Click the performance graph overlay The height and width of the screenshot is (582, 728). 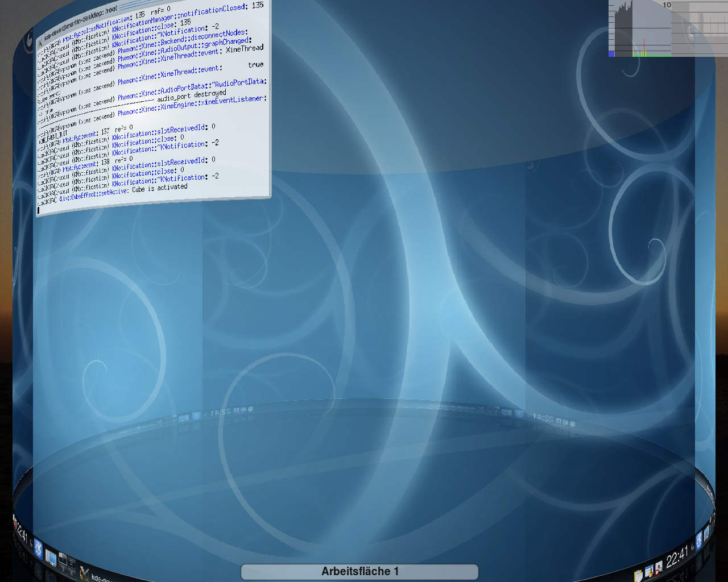[668, 28]
